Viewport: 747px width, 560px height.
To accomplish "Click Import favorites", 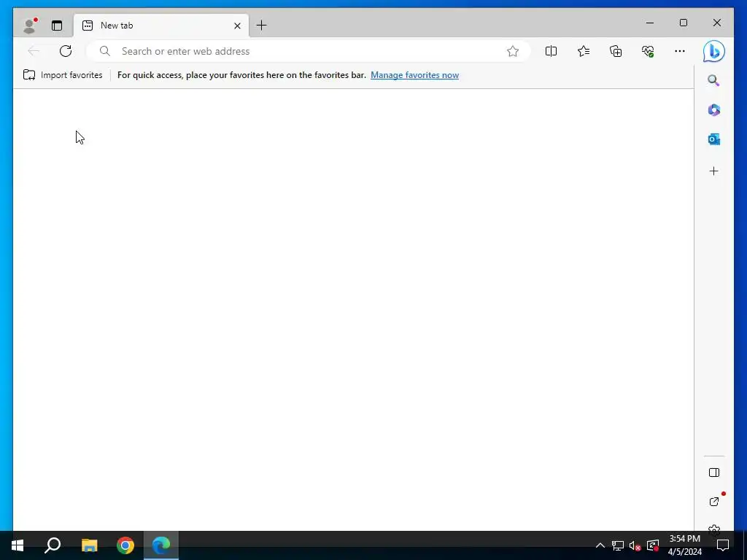I will point(63,75).
